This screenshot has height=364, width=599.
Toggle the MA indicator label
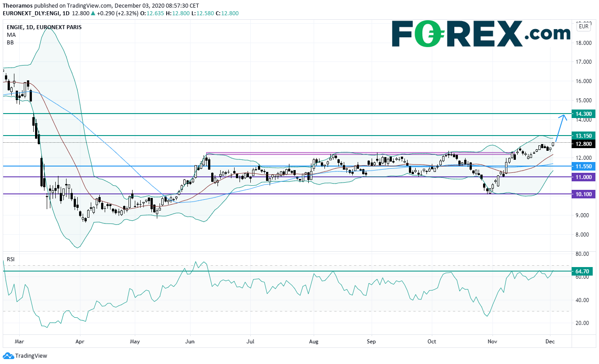(x=10, y=35)
